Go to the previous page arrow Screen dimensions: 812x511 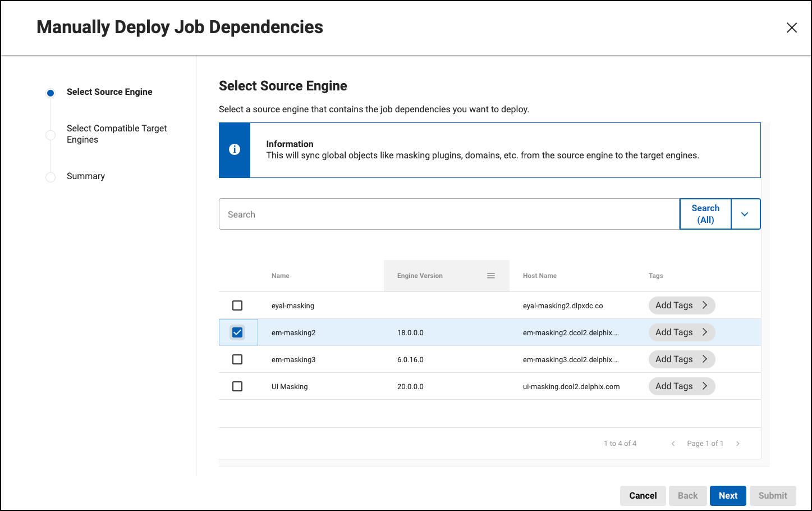click(x=673, y=444)
